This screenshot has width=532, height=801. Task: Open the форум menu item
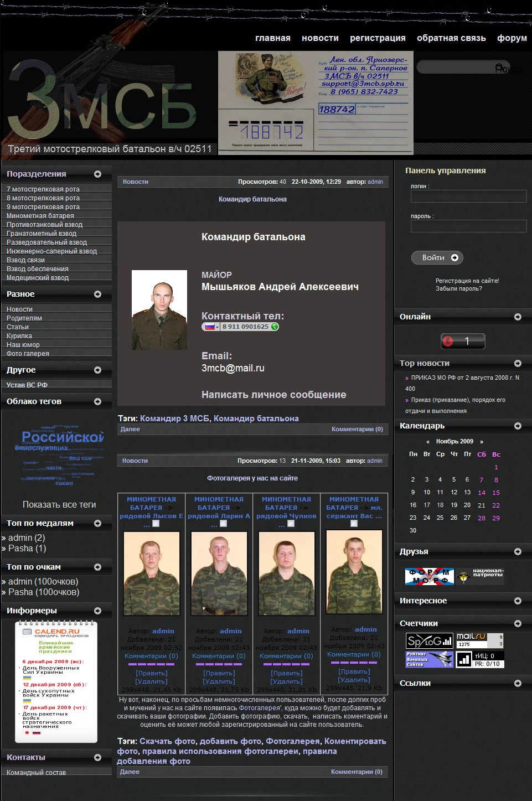coord(512,38)
